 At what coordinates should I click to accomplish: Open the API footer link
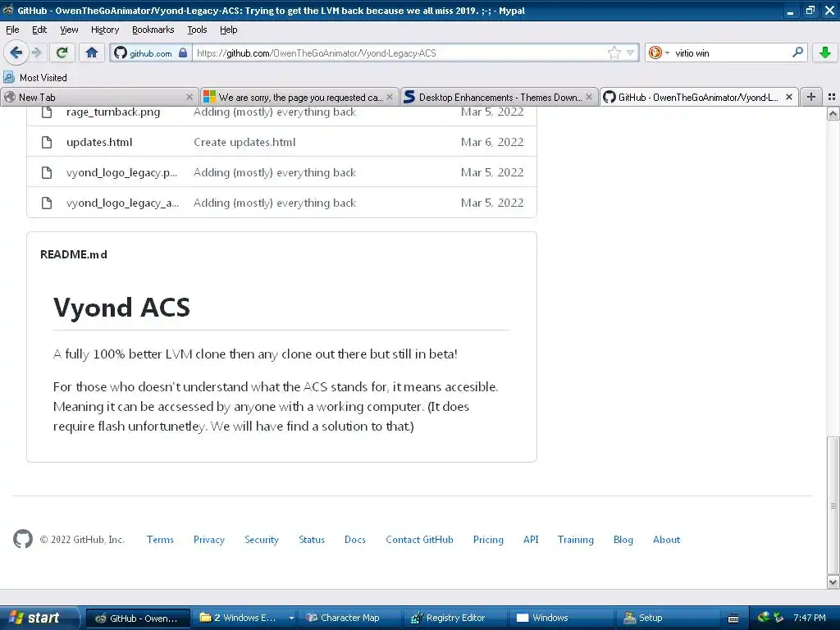[531, 540]
